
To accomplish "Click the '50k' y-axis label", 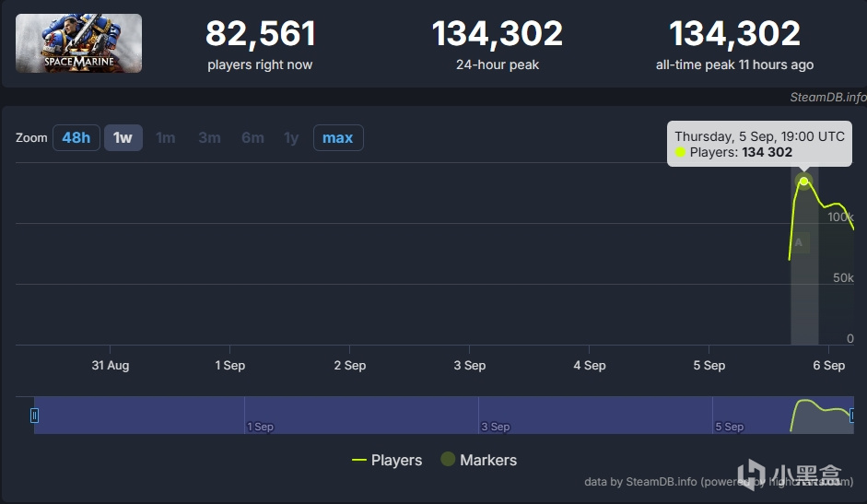I will pos(843,277).
